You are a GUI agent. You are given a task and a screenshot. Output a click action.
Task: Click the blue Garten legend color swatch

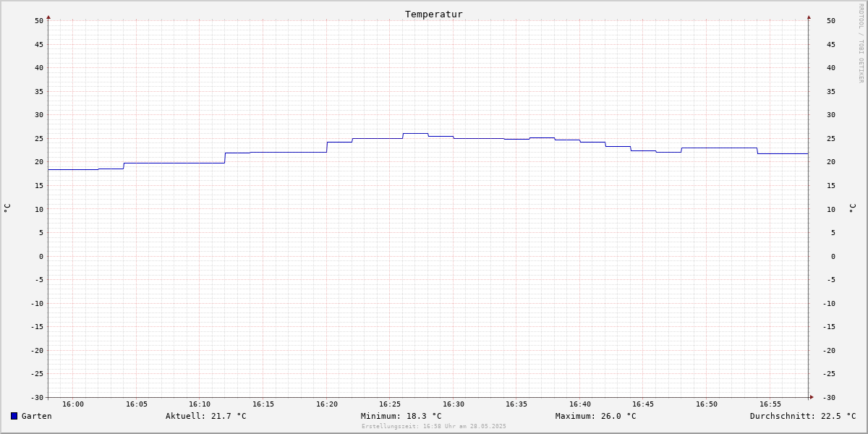pyautogui.click(x=14, y=416)
